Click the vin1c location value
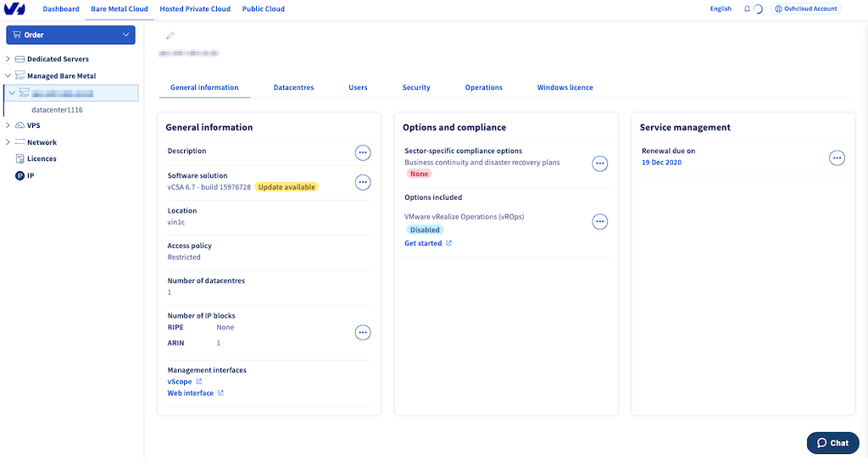The width and height of the screenshot is (868, 459). coord(176,223)
